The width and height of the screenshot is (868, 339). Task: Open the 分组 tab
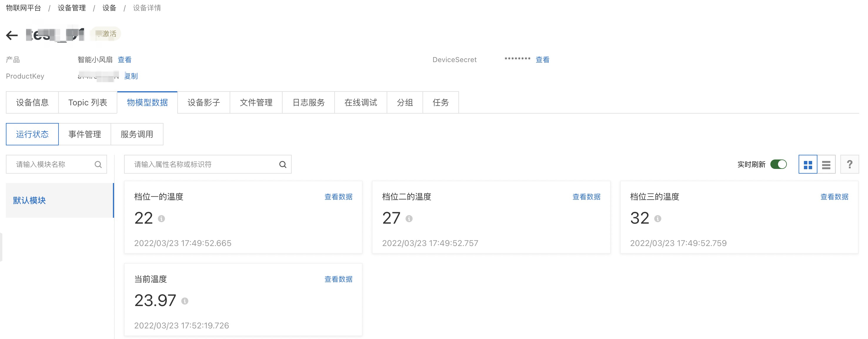[x=405, y=102]
